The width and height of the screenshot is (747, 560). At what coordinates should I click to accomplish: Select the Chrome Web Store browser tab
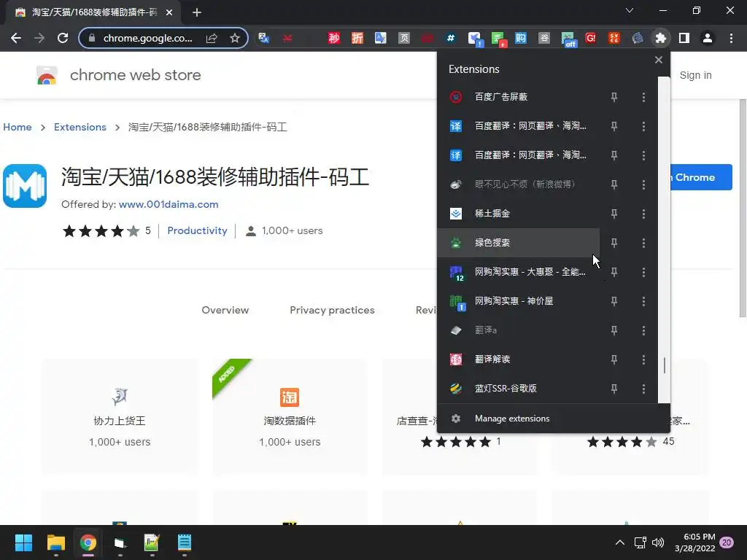click(94, 12)
